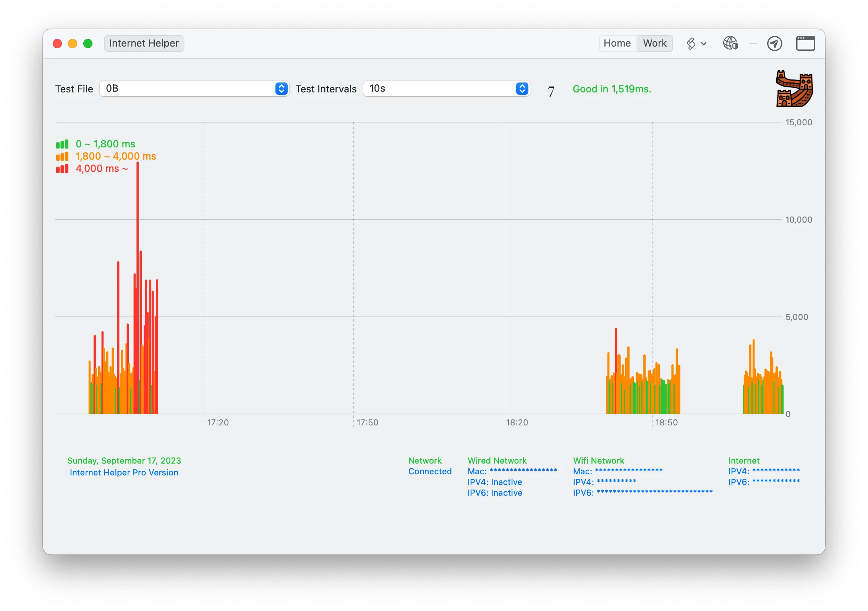Click the paper plane location icon

[x=774, y=44]
